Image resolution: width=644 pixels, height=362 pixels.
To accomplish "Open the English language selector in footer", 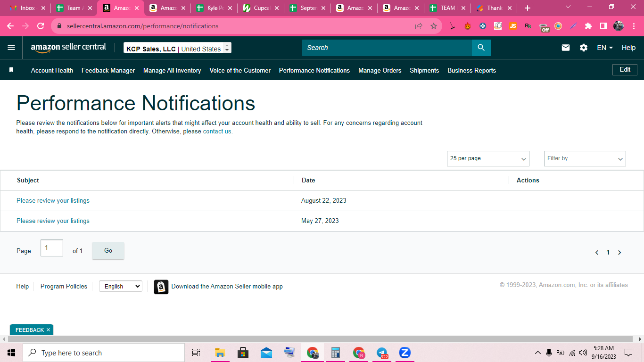I will [x=121, y=286].
